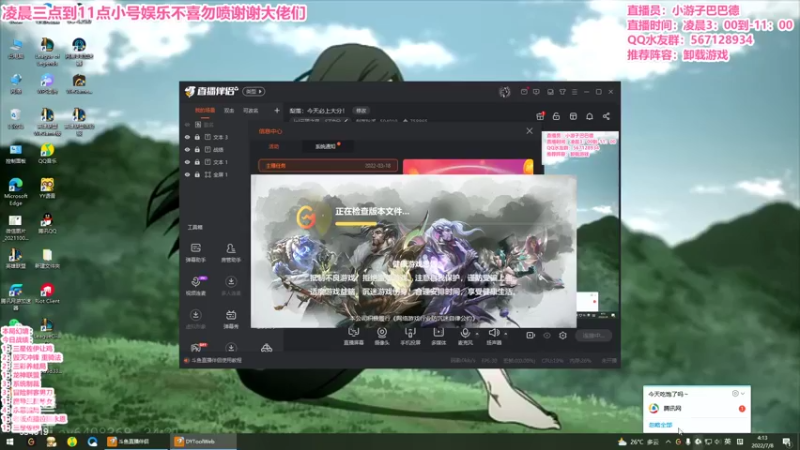Toggle lock on 战绩 layer
The width and height of the screenshot is (800, 450).
click(x=197, y=149)
